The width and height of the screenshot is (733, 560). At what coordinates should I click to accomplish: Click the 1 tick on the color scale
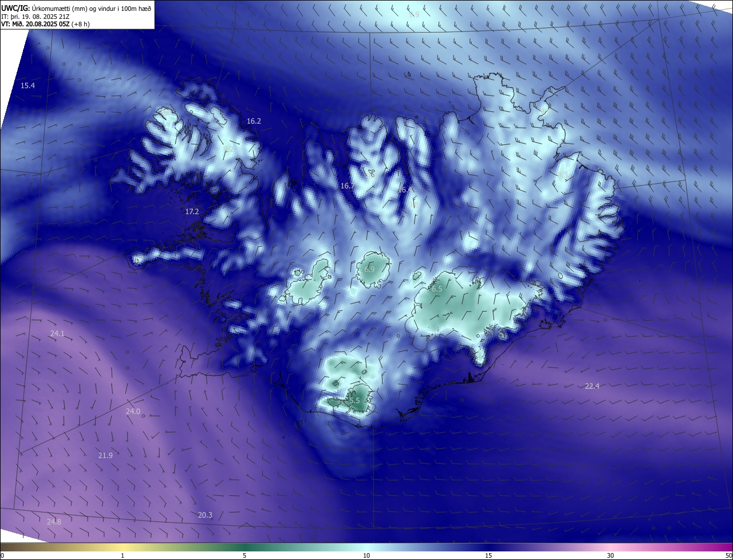pos(123,556)
